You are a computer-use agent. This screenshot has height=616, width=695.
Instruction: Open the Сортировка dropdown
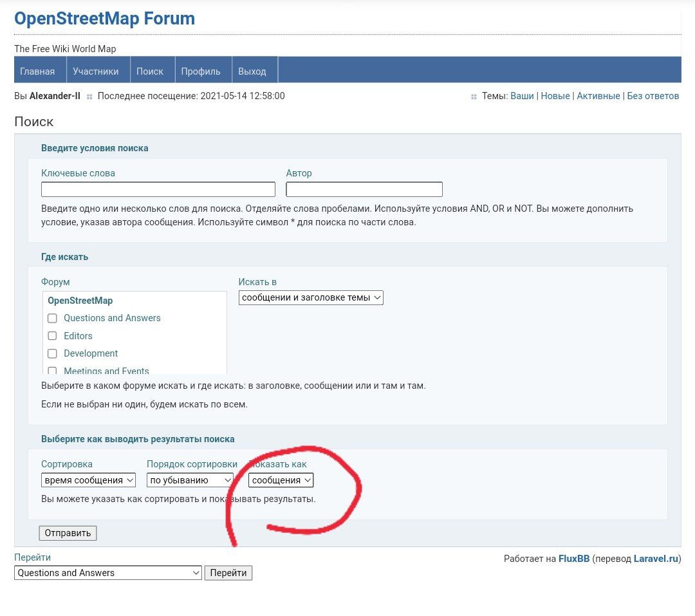[x=89, y=480]
